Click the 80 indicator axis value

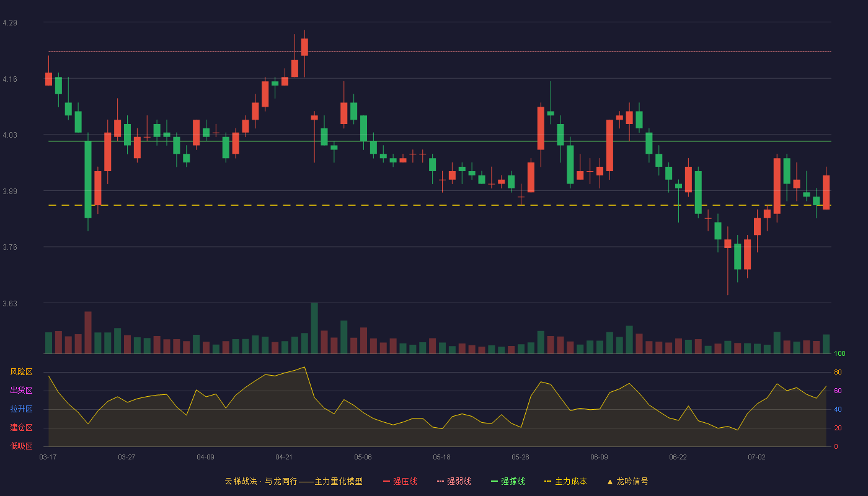(x=838, y=372)
